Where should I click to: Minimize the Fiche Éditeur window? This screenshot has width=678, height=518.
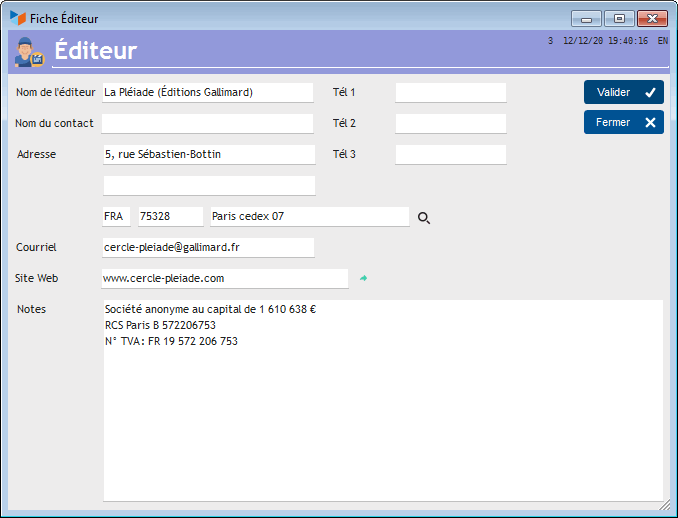[x=586, y=19]
